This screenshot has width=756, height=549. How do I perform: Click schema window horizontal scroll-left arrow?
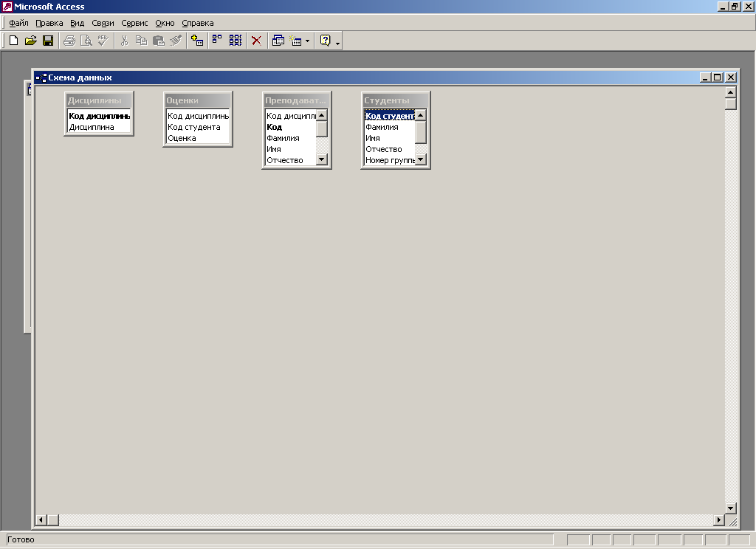click(41, 519)
